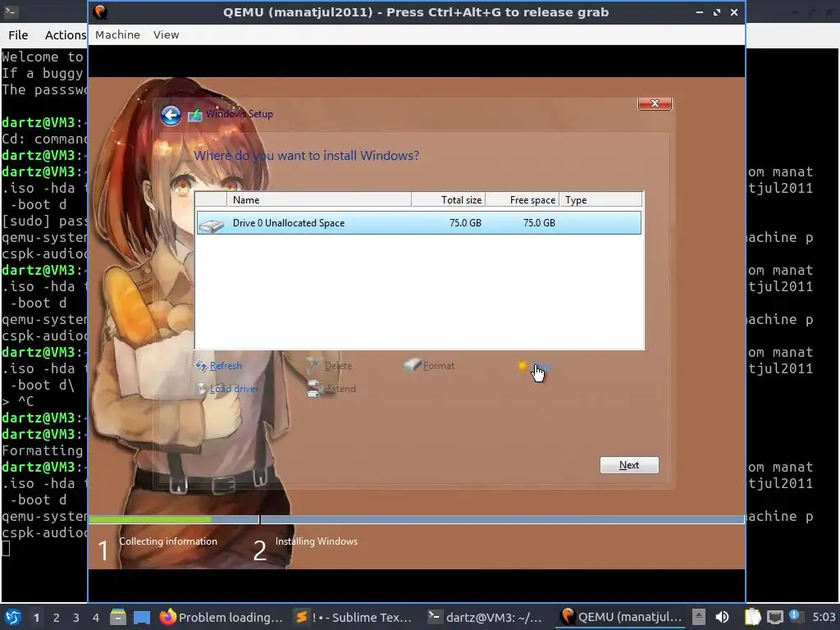The height and width of the screenshot is (630, 840).
Task: Sort the list by the Name column header
Action: (319, 200)
